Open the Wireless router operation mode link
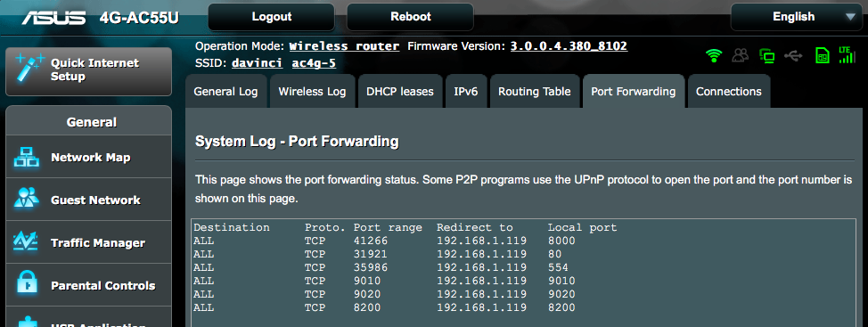Image resolution: width=868 pixels, height=327 pixels. tap(344, 46)
